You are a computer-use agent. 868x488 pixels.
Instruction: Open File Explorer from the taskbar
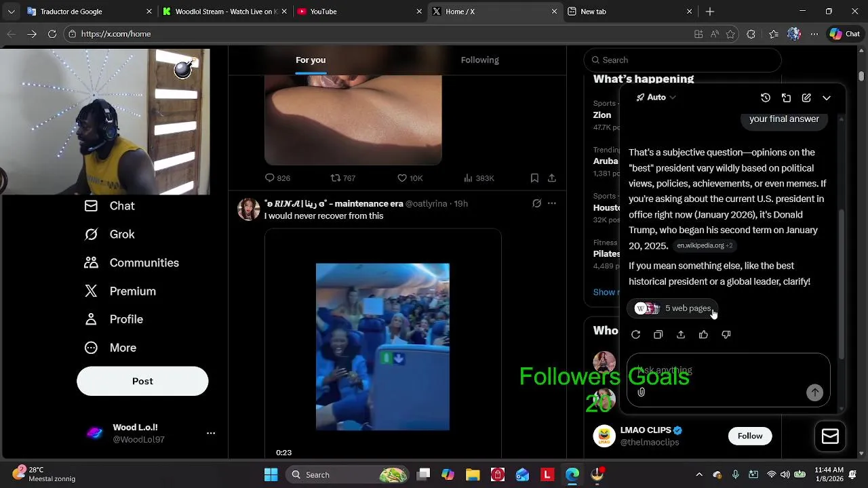click(x=473, y=474)
